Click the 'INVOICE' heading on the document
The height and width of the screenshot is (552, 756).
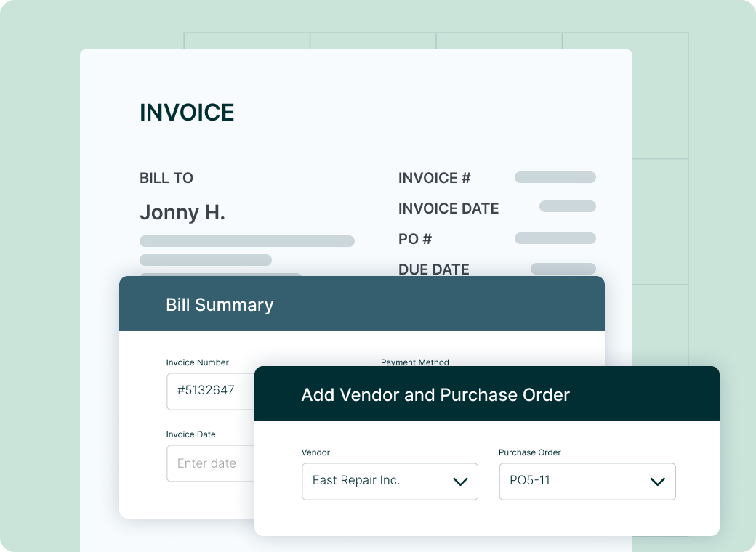coord(187,113)
